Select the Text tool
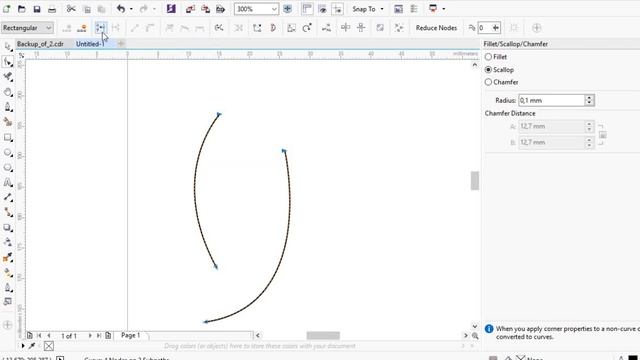This screenshot has height=360, width=640. pyautogui.click(x=8, y=182)
